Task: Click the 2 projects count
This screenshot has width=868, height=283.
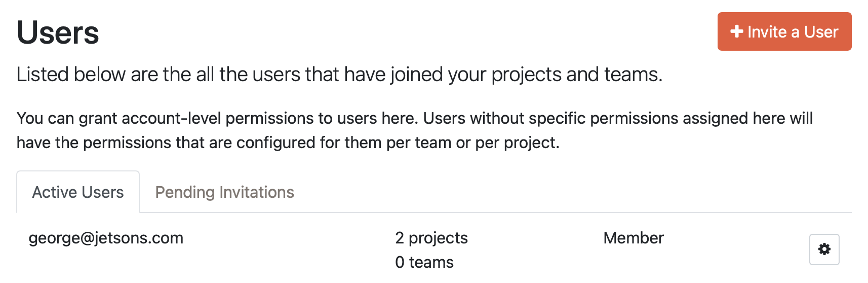Action: 431,238
